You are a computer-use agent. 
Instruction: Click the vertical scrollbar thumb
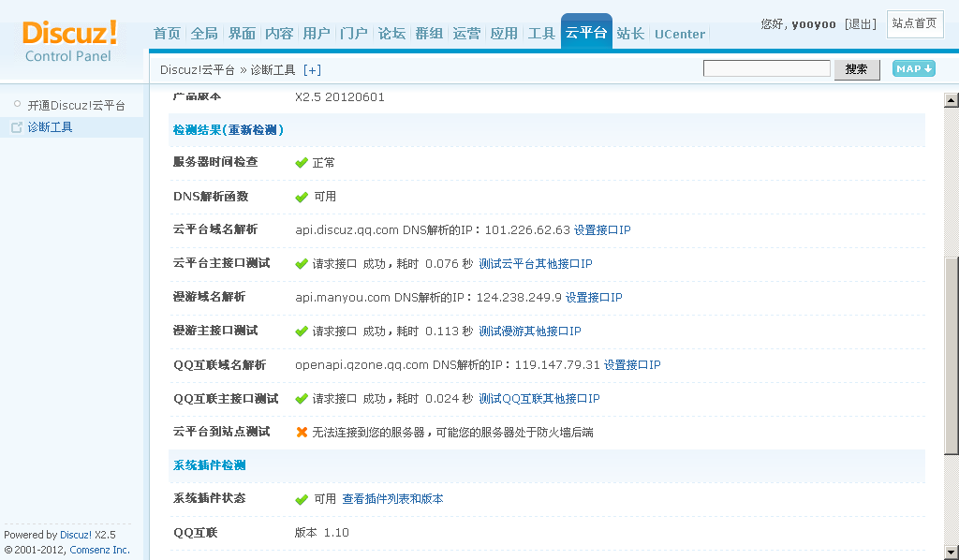[952, 356]
